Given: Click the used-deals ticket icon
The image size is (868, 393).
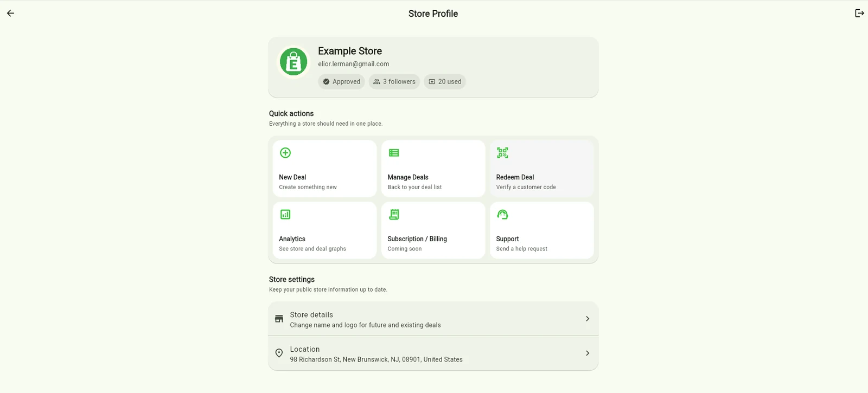Looking at the screenshot, I should point(432,82).
